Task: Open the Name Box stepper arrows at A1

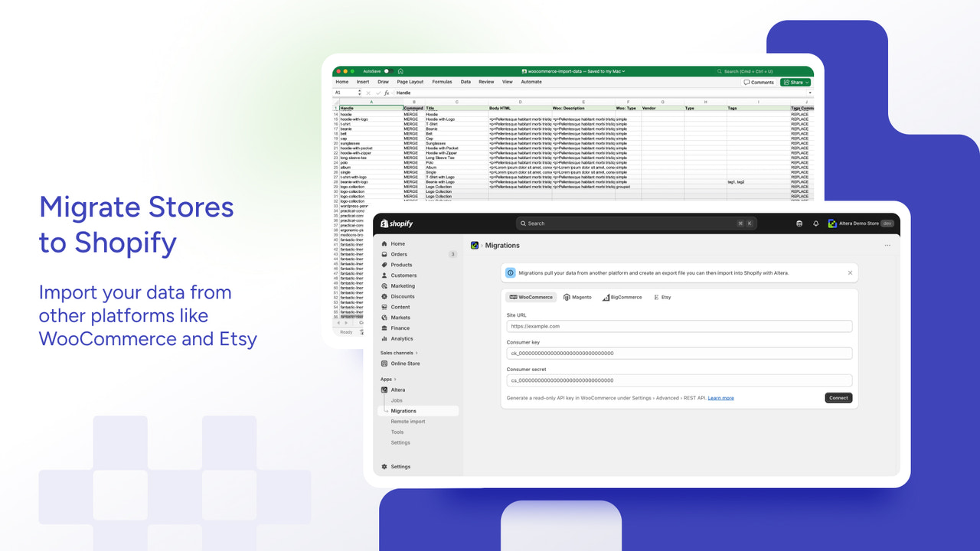Action: point(359,93)
